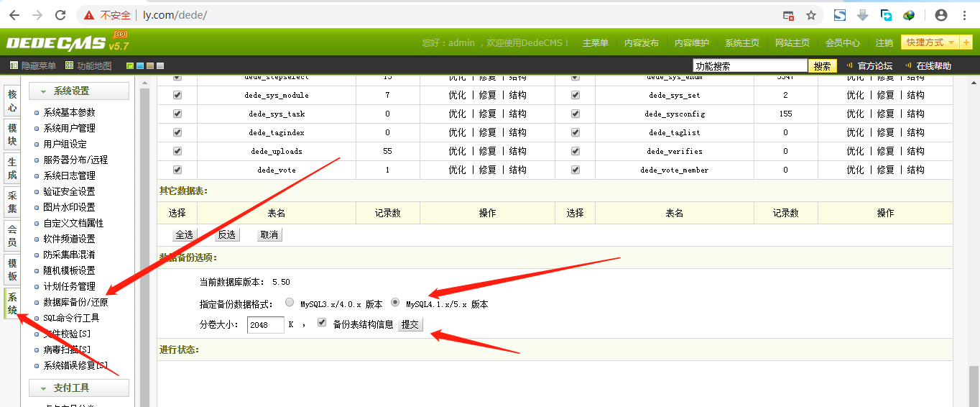Image resolution: width=980 pixels, height=407 pixels.
Task: Open the function map (功能地图) icon
Action: click(x=69, y=65)
